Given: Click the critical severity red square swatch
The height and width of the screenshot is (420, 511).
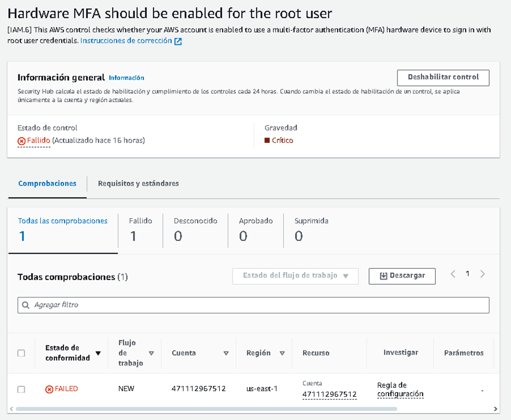Looking at the screenshot, I should click(x=267, y=140).
